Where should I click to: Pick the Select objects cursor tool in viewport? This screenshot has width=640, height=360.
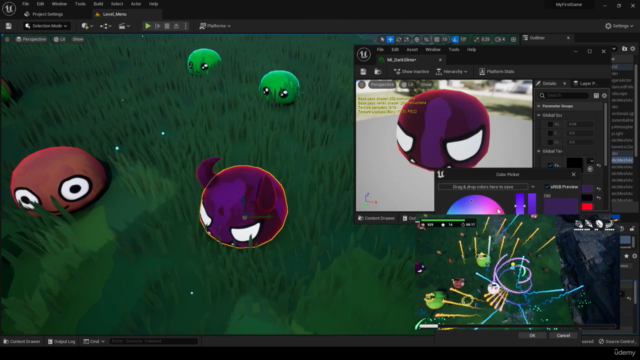(x=382, y=39)
